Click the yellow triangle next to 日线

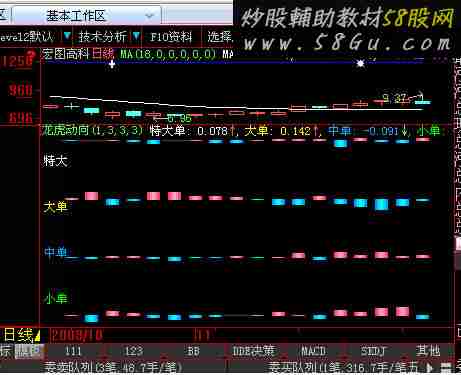(37, 336)
